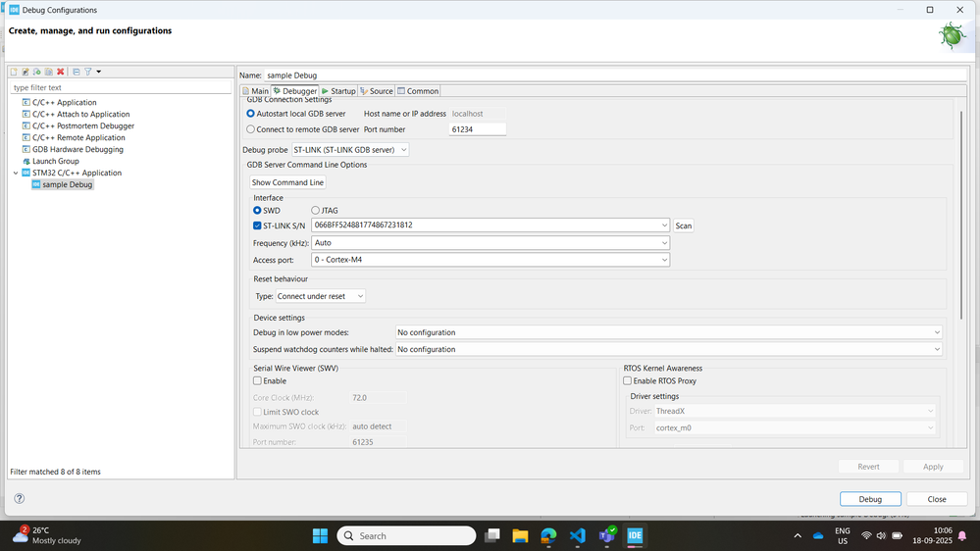Open the help question mark icon

pyautogui.click(x=20, y=498)
